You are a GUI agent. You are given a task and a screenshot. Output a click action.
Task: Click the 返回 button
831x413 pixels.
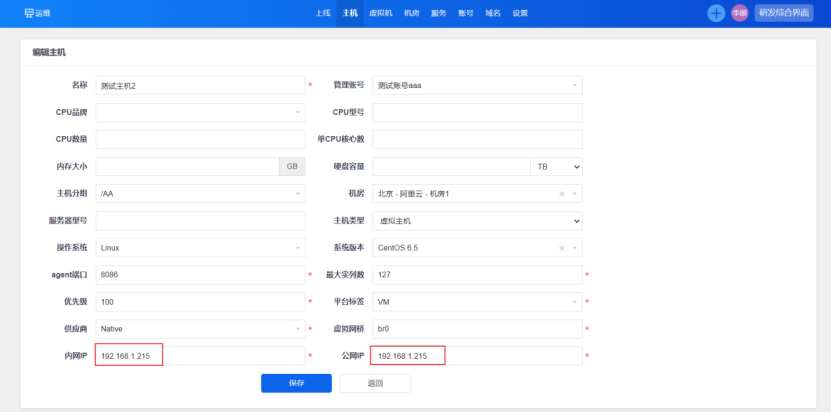[375, 383]
